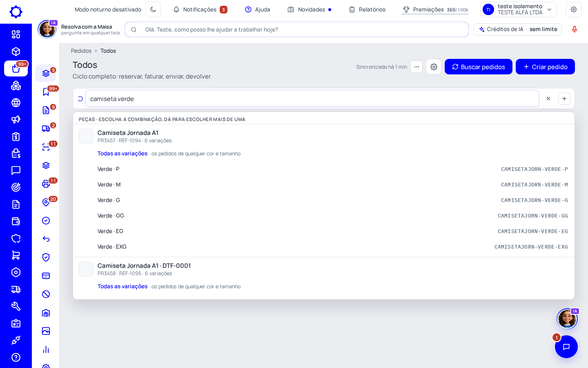Click the Premiações 360/100k progress indicator
This screenshot has height=368, width=588.
[435, 9]
